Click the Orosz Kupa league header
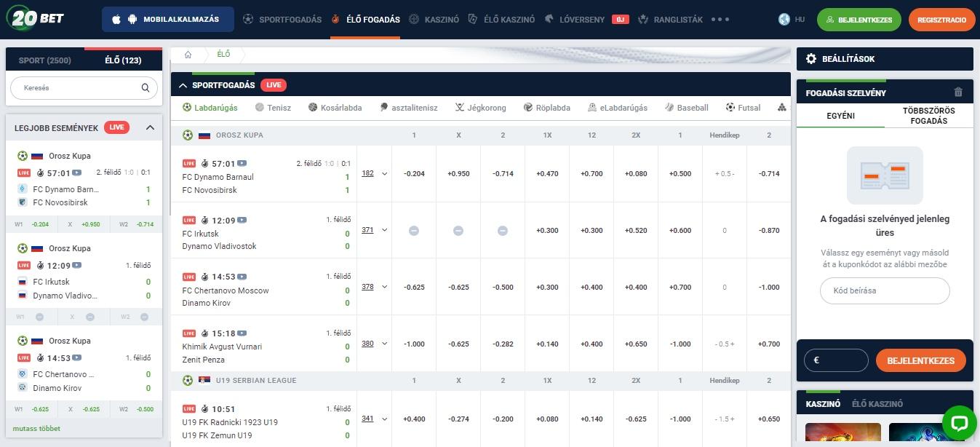The width and height of the screenshot is (980, 447). [x=239, y=135]
